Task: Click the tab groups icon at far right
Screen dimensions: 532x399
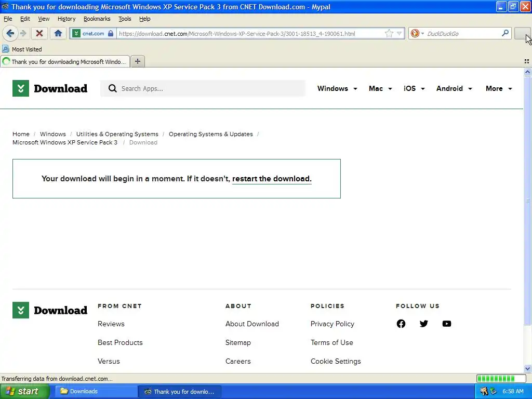Action: 527,61
